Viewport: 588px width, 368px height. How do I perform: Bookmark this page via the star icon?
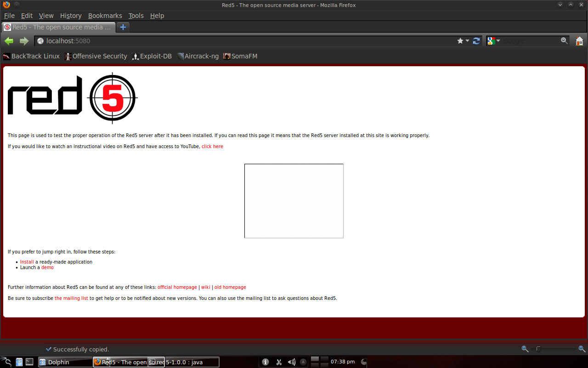pyautogui.click(x=459, y=40)
